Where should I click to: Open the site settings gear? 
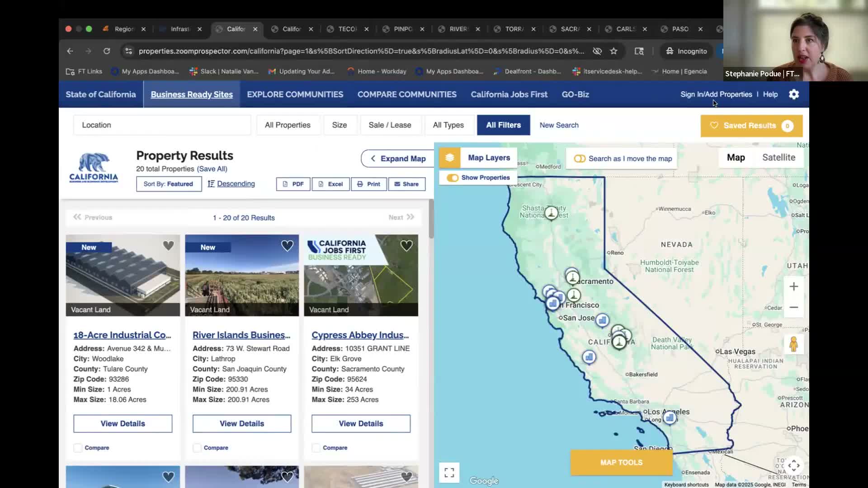793,94
